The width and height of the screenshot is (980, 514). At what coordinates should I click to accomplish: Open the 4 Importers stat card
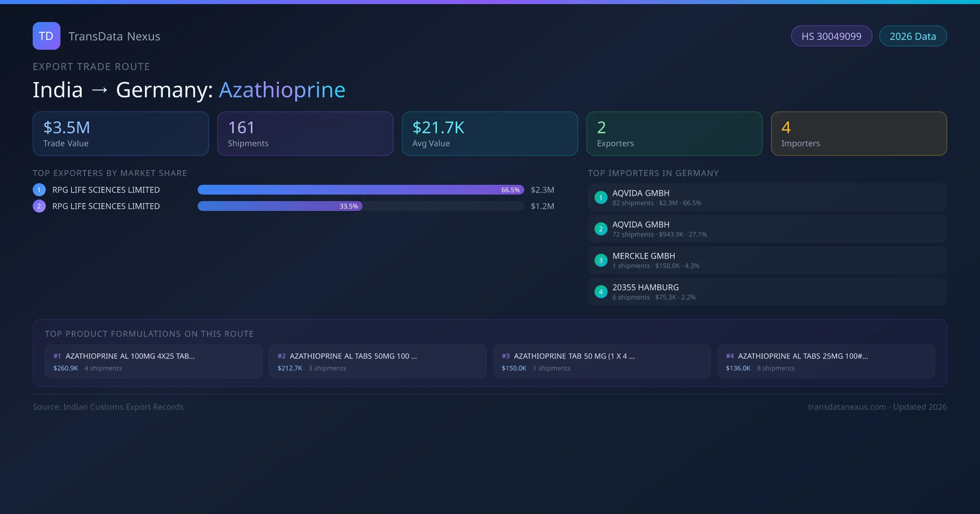coord(859,134)
